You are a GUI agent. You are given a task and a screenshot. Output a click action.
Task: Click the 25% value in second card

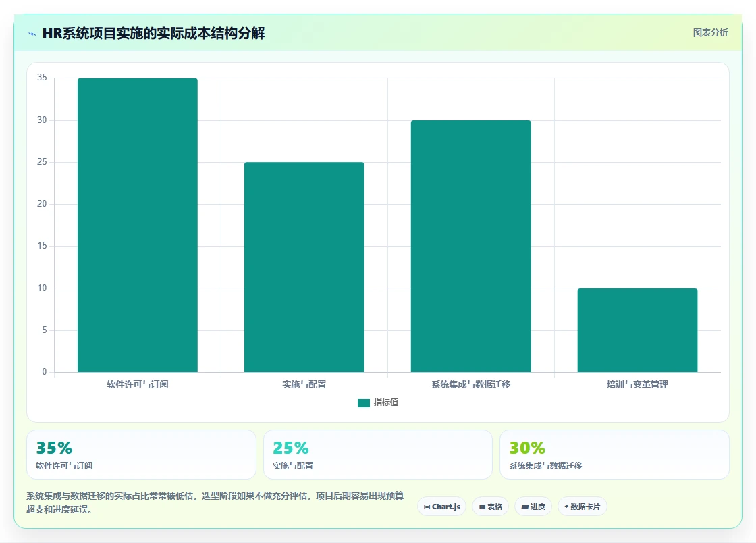coord(291,448)
